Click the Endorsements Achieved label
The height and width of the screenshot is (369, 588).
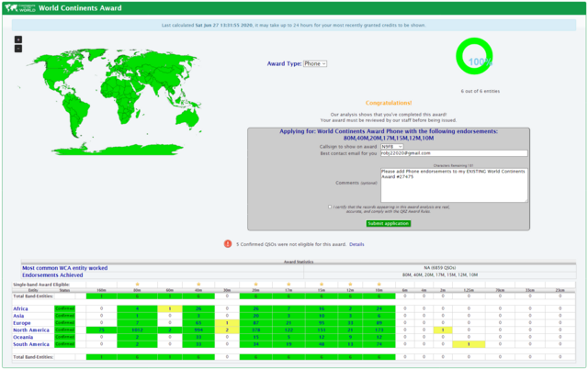[52, 275]
